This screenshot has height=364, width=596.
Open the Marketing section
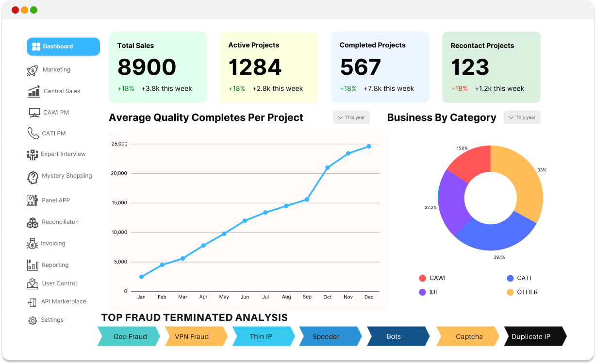tap(56, 70)
